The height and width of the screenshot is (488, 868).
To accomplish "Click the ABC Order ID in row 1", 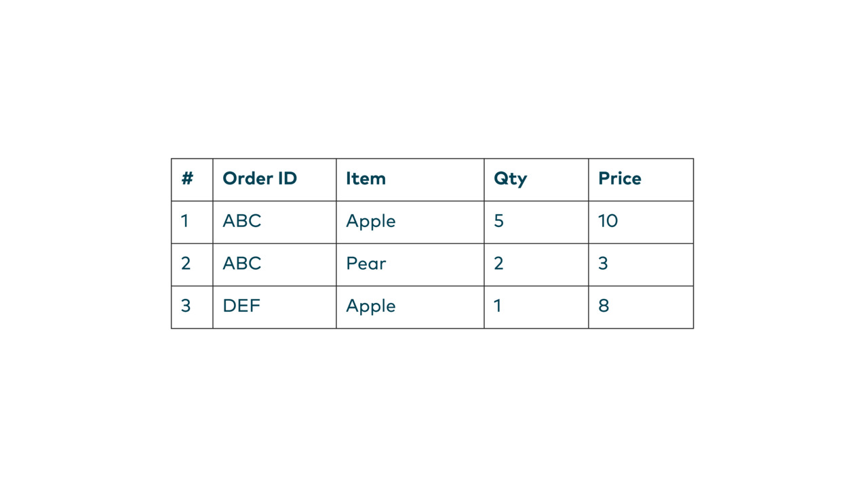I will 274,222.
